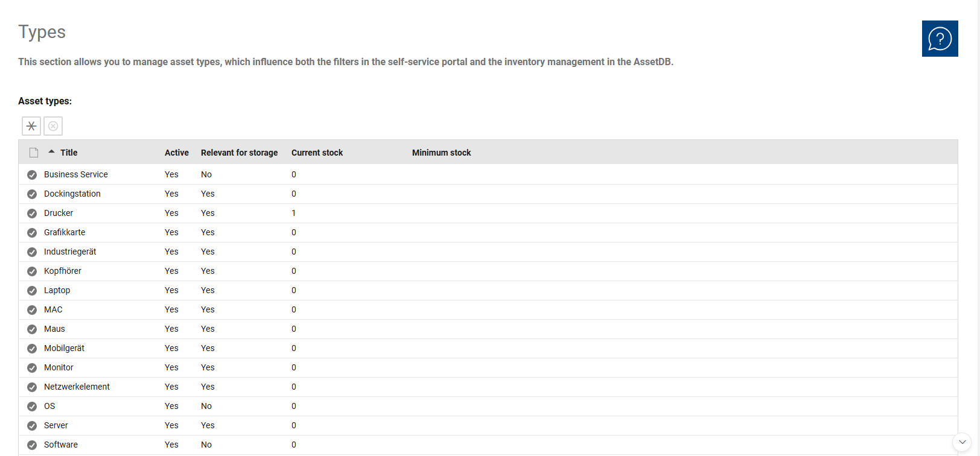Click the document icon in table header
This screenshot has width=980, height=456.
[x=34, y=153]
